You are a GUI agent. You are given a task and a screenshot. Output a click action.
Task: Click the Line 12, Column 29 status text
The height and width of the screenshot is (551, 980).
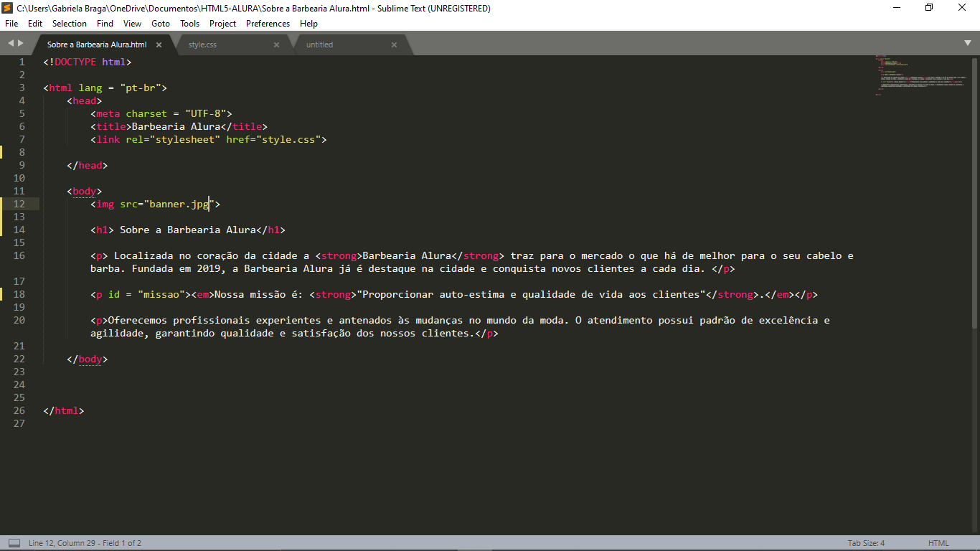pos(85,543)
